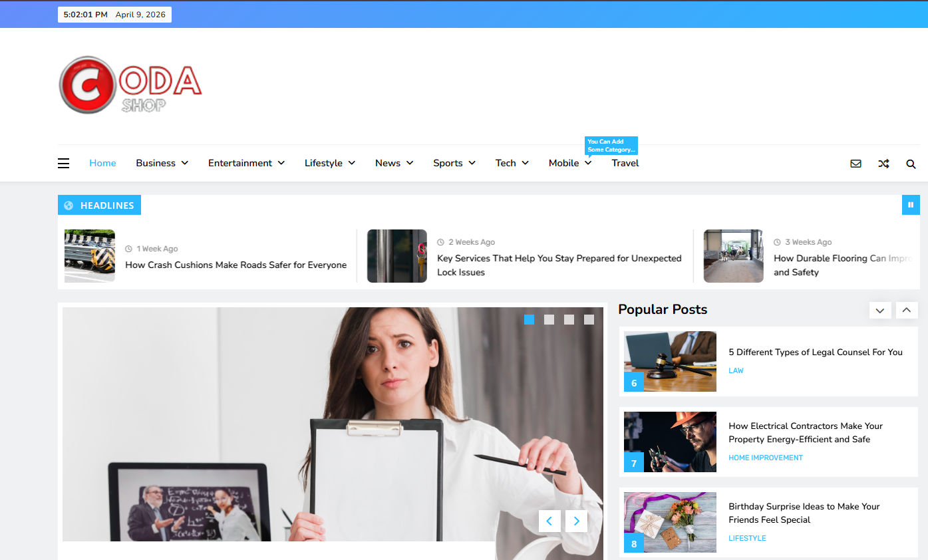Open the Entertainment category
Screen dimensions: 928x560
[x=240, y=163]
